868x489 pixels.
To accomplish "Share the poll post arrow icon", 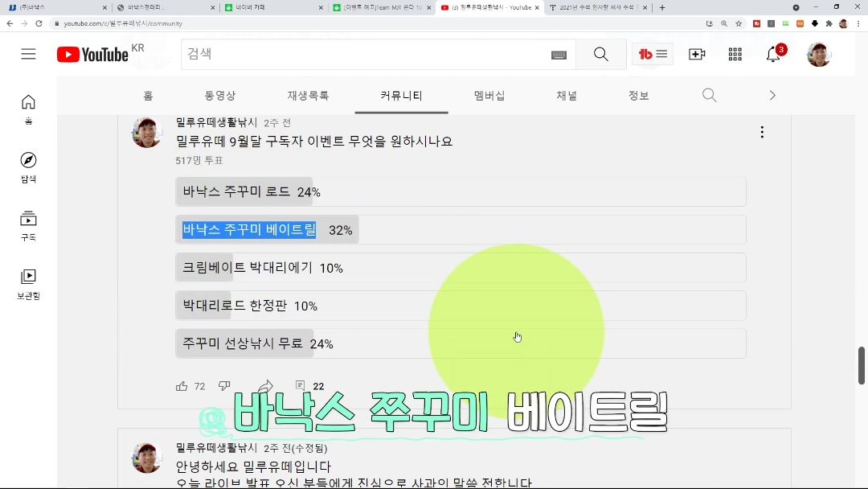I will [266, 385].
